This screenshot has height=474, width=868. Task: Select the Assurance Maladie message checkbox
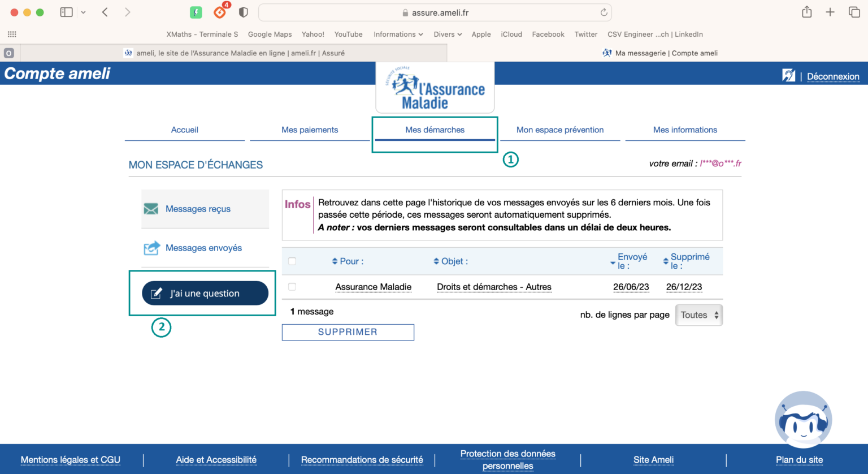[292, 287]
